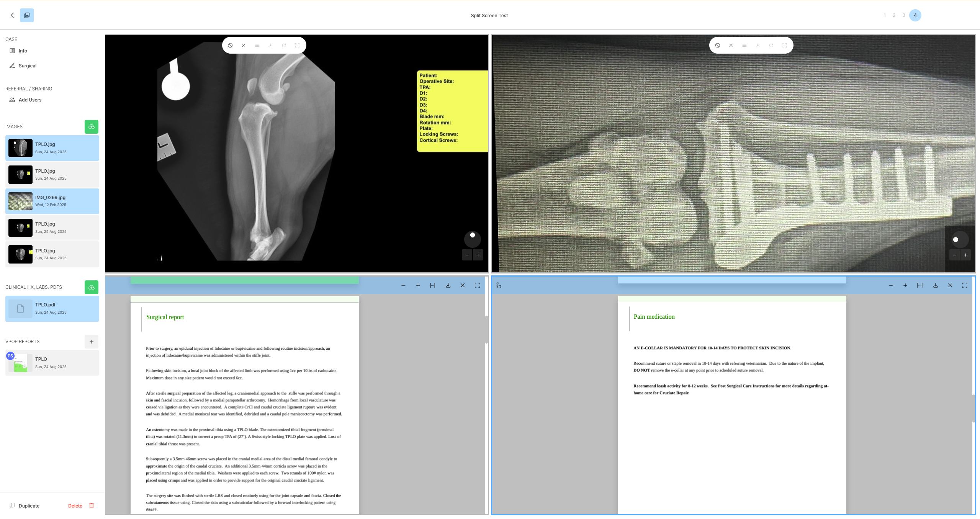
Task: Open TPLO.pdf in the documents list
Action: pos(52,308)
